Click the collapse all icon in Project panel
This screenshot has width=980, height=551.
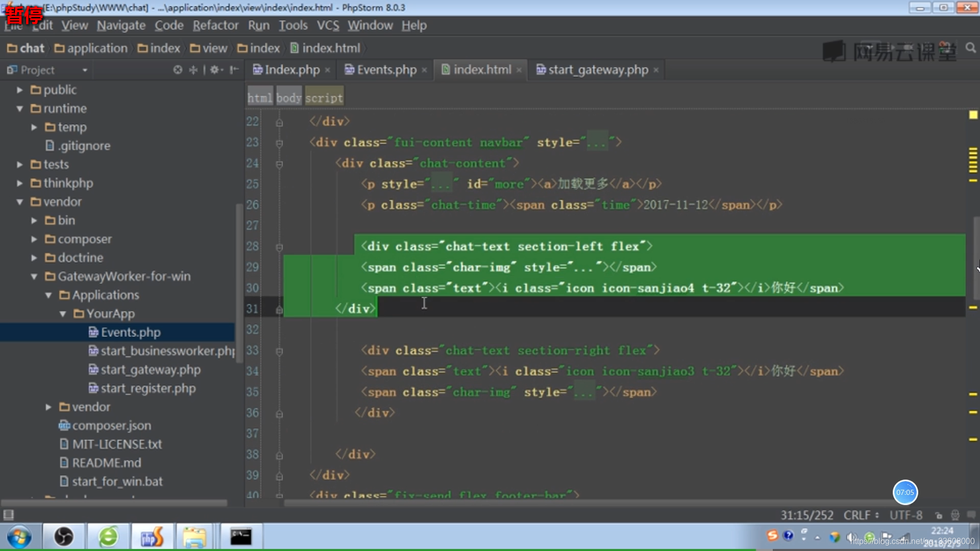tap(193, 70)
